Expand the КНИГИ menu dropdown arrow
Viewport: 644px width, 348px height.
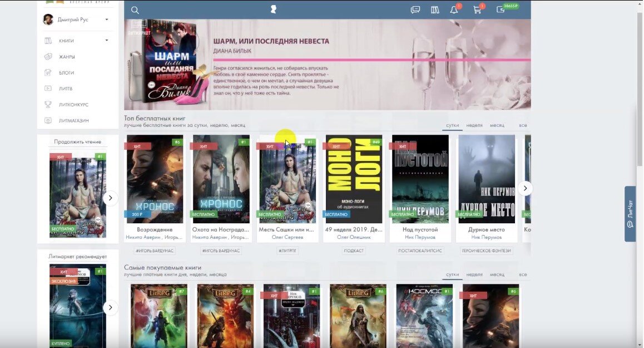point(107,40)
